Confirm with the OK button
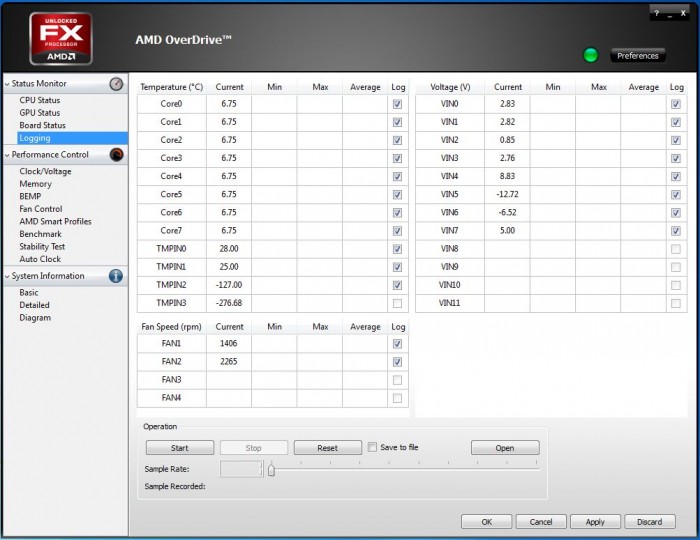The height and width of the screenshot is (540, 700). click(487, 522)
